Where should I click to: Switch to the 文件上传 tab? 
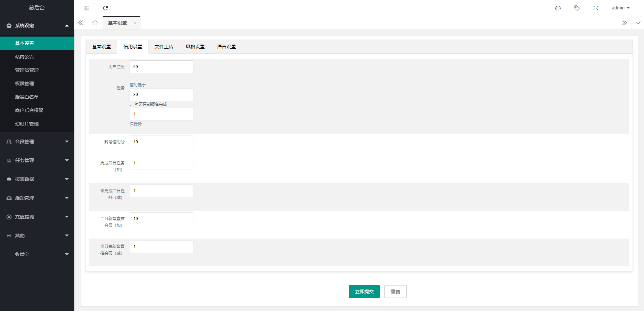164,47
